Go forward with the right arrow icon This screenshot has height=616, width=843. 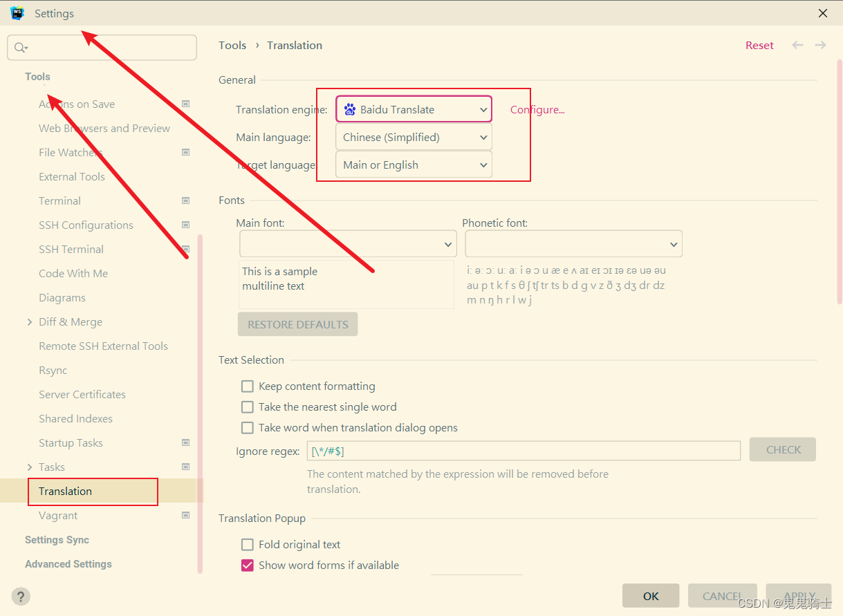[x=820, y=45]
